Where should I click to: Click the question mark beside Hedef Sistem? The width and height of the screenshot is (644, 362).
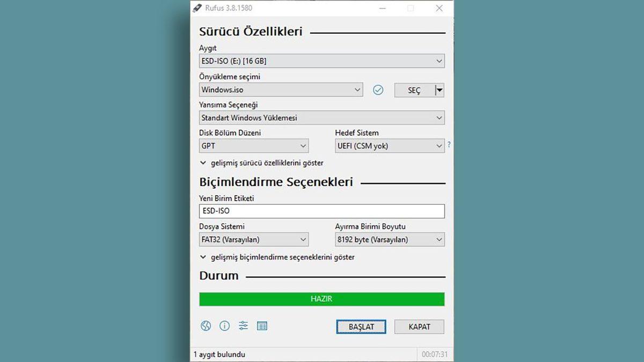pos(449,144)
